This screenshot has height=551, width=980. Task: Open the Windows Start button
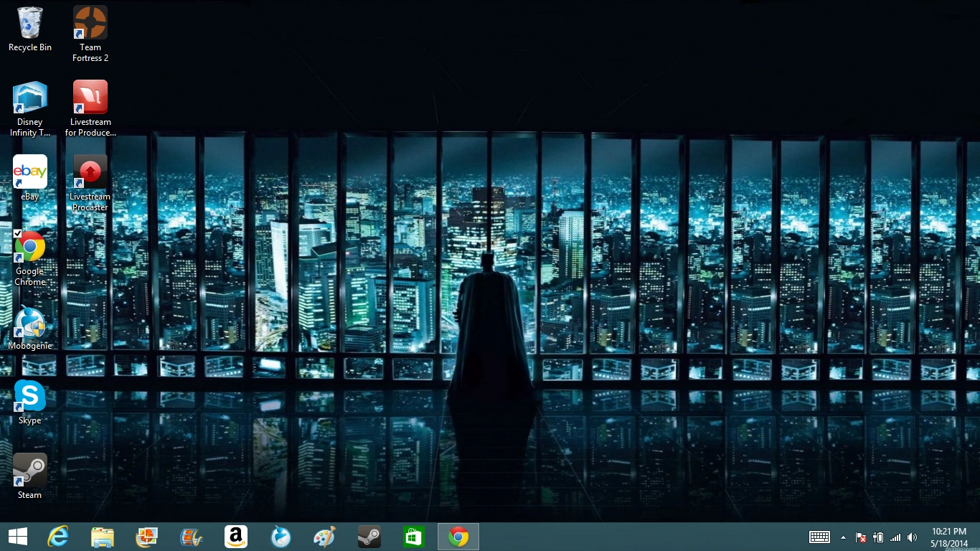pyautogui.click(x=18, y=537)
